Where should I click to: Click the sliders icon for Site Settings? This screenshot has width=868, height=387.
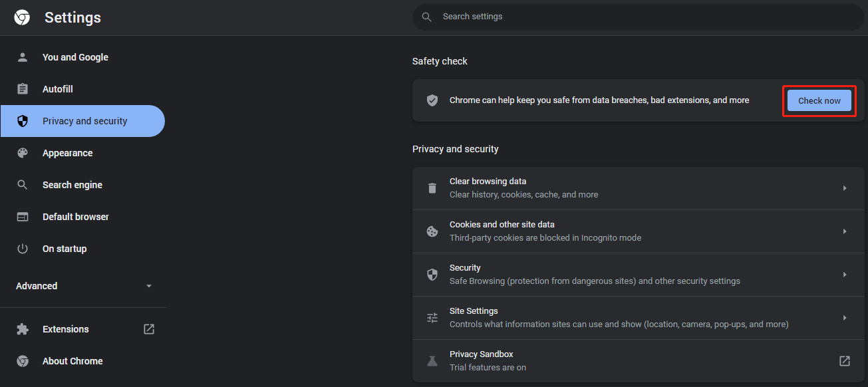(x=432, y=318)
